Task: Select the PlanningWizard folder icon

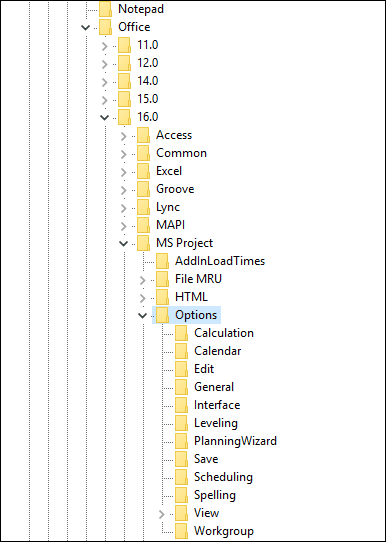Action: [181, 441]
